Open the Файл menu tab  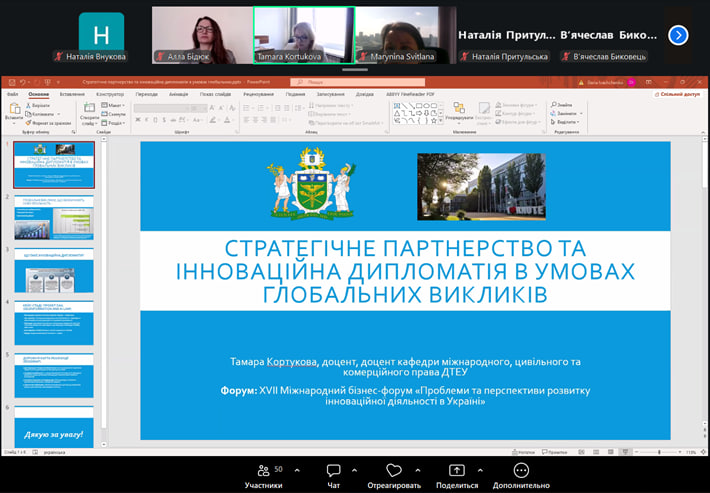point(12,94)
